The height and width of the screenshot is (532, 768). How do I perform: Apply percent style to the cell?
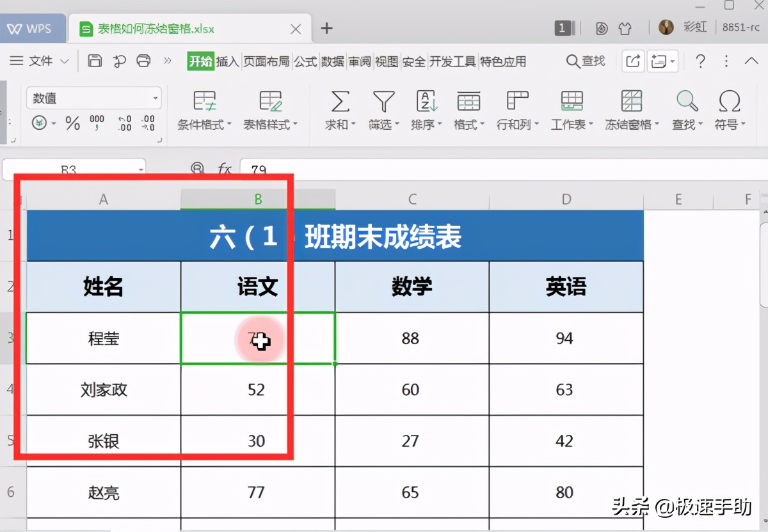pos(72,123)
